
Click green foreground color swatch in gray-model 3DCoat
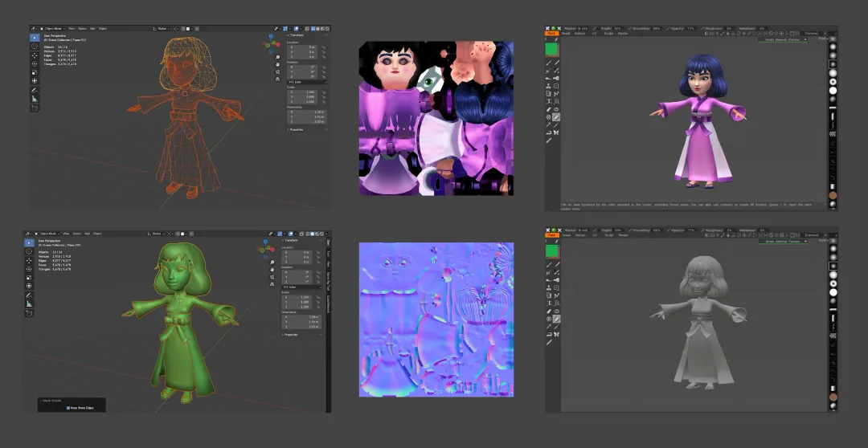tap(551, 251)
